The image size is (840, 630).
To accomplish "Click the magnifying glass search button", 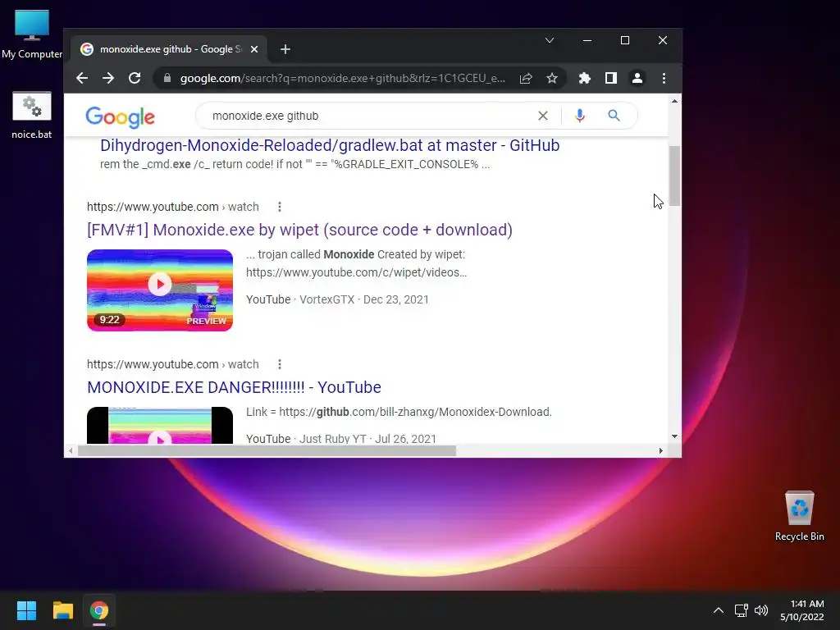I will click(614, 116).
